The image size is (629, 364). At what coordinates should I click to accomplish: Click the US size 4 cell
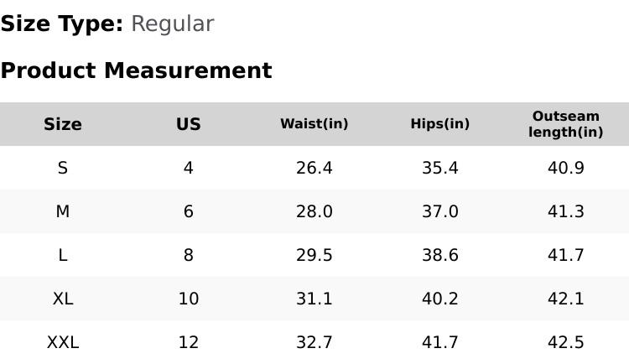coord(189,168)
